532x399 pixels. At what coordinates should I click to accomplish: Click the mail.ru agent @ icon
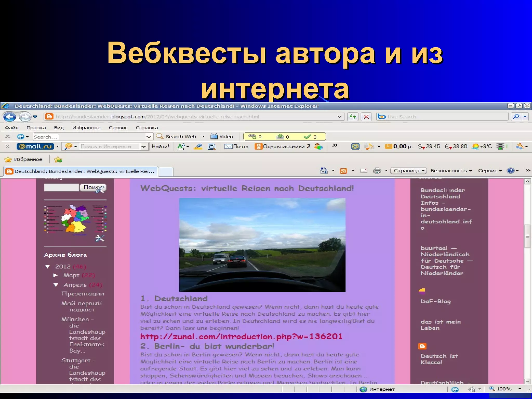[355, 147]
